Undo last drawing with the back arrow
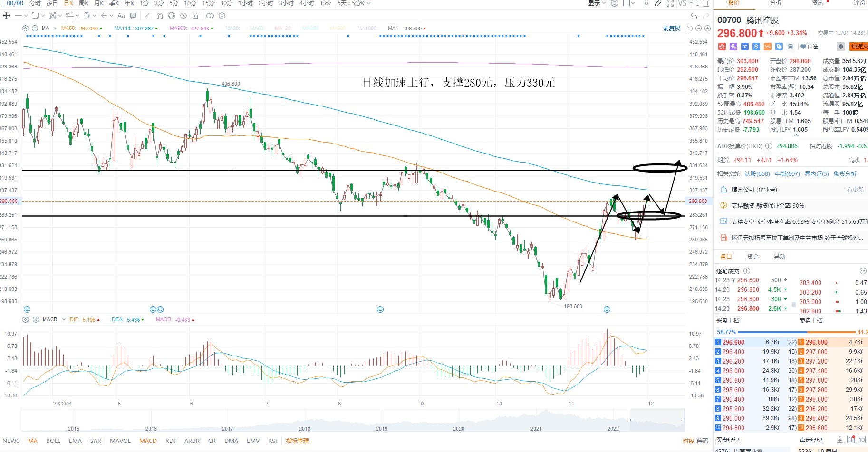868x452 pixels. point(694,16)
